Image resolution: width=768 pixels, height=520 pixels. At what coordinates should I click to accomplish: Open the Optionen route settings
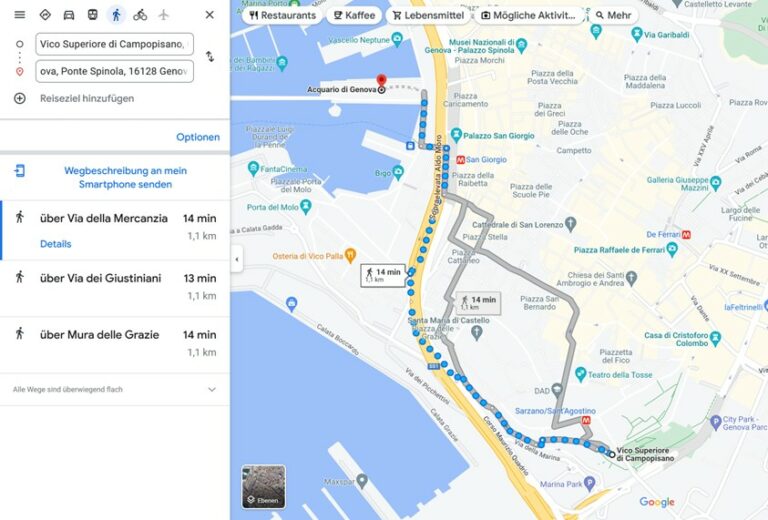pyautogui.click(x=198, y=137)
